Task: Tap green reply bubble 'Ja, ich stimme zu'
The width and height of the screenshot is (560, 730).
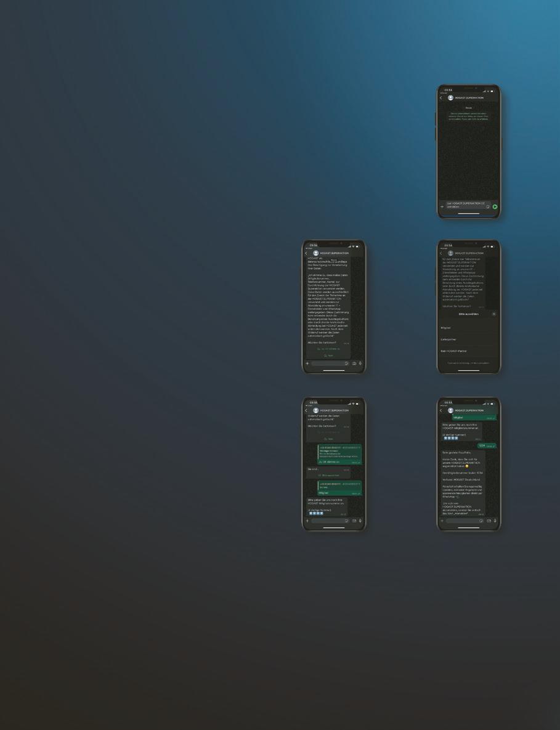Action: coord(339,455)
